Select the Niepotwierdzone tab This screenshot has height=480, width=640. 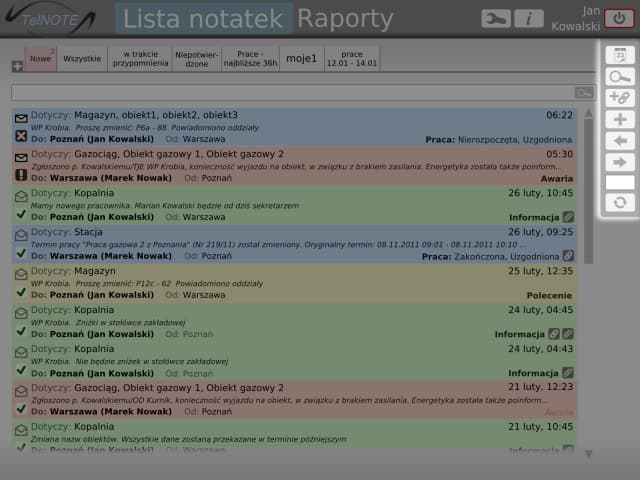(x=197, y=59)
